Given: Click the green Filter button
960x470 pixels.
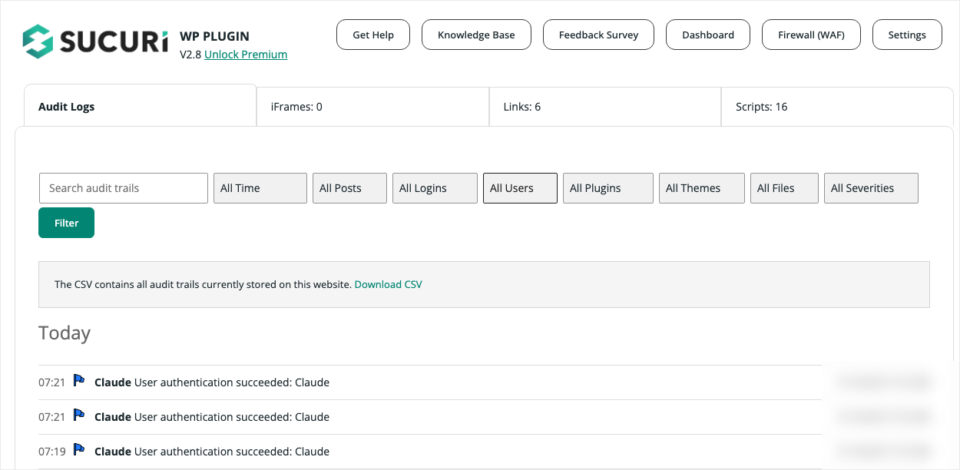Looking at the screenshot, I should tap(66, 223).
